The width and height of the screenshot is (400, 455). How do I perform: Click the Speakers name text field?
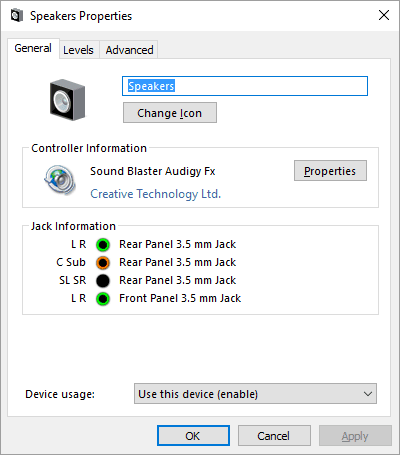pyautogui.click(x=245, y=86)
